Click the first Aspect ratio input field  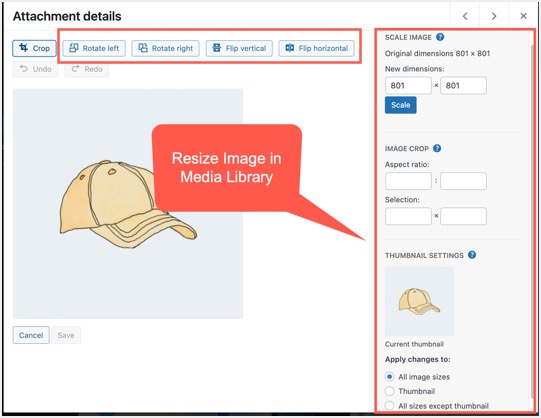point(408,181)
